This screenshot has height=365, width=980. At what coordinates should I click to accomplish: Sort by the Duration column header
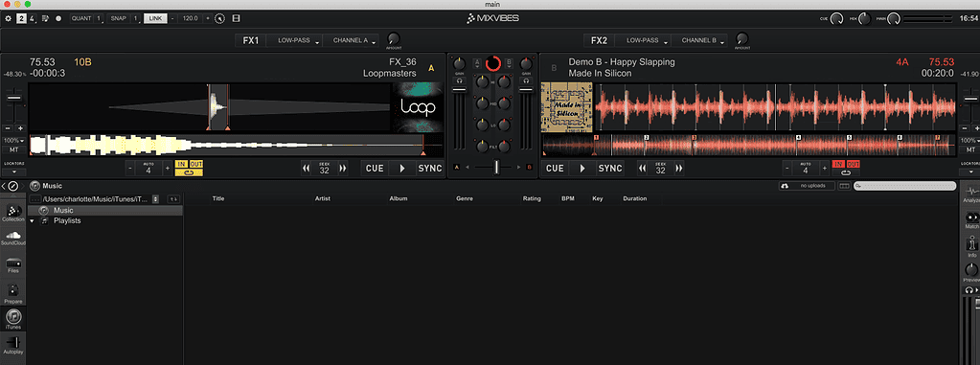pyautogui.click(x=634, y=198)
